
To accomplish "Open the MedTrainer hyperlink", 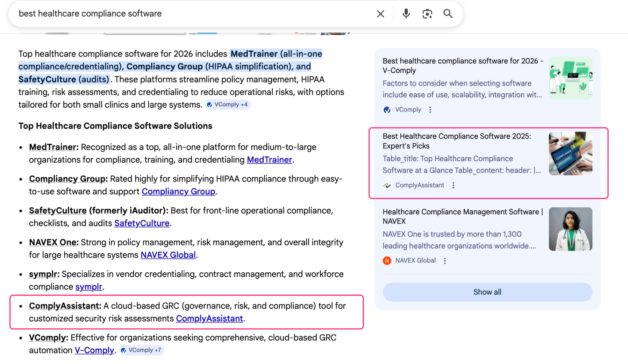I will click(x=270, y=160).
